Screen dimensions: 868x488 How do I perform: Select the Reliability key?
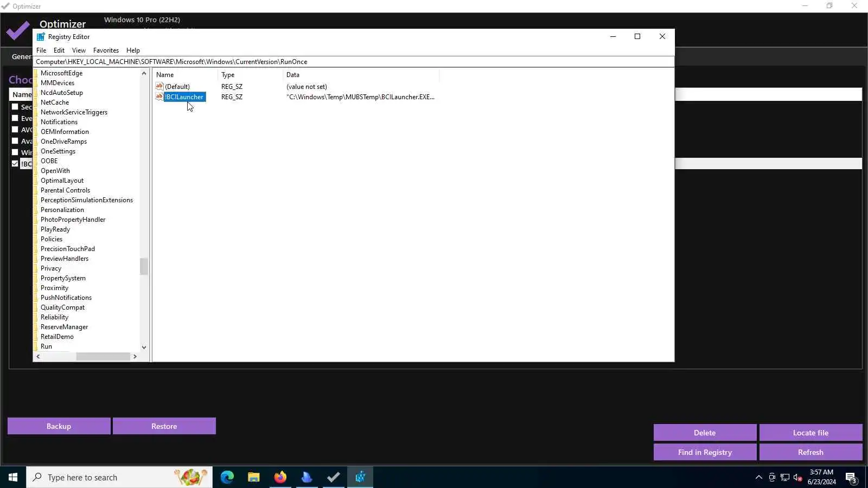54,317
